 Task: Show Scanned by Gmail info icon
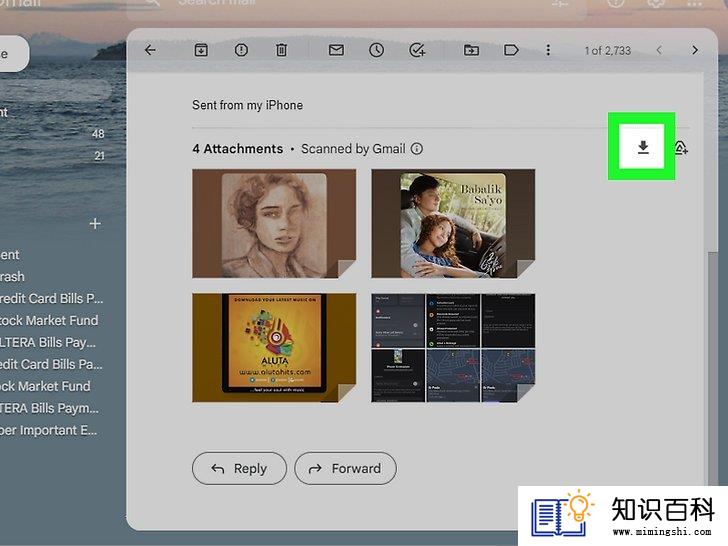coord(417,149)
